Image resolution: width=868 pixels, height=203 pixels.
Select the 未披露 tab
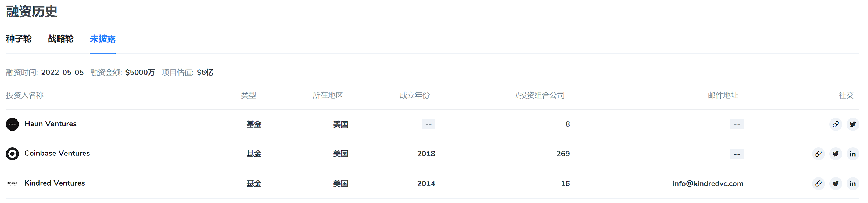(102, 39)
